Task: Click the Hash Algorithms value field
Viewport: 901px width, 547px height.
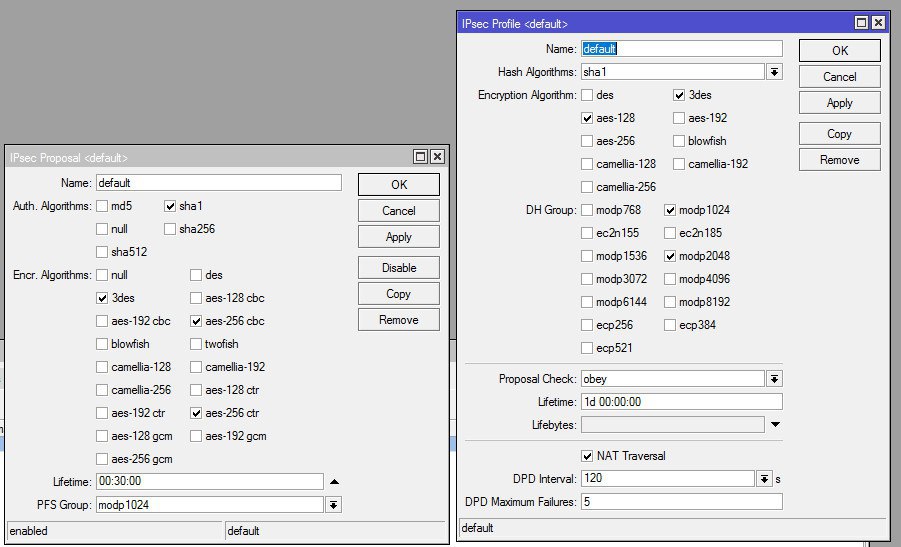Action: (x=673, y=72)
